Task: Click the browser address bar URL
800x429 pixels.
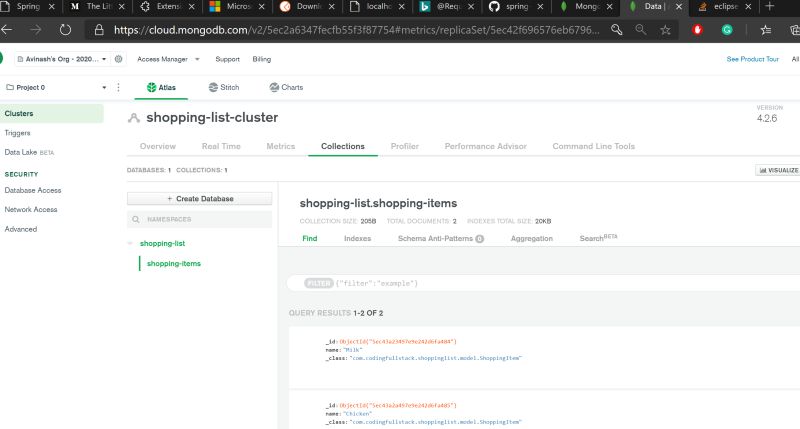Action: coord(357,30)
